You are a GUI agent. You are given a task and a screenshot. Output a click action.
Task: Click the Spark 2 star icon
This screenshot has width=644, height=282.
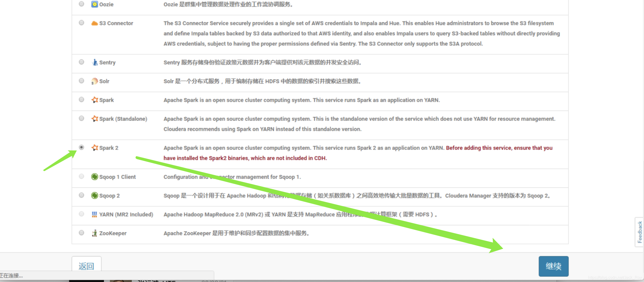tap(94, 147)
